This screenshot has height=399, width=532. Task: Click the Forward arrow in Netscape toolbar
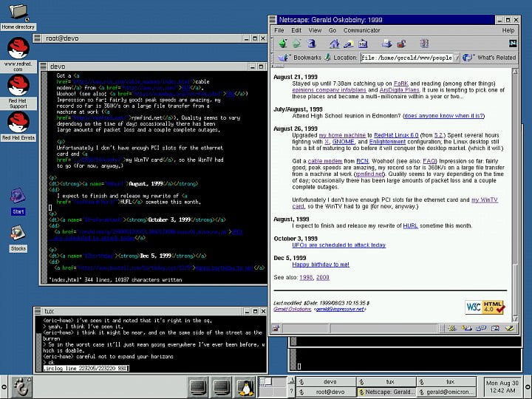pyautogui.click(x=296, y=44)
